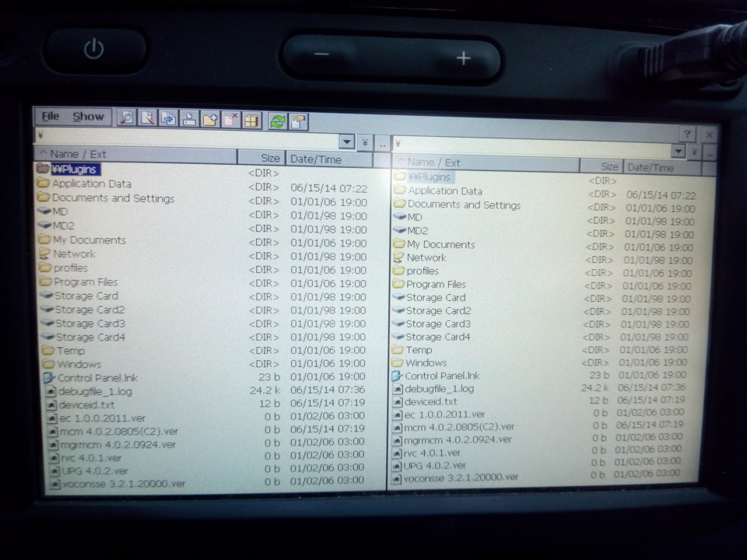Sort right panel by Name / Ext header
The width and height of the screenshot is (747, 560).
[486, 163]
